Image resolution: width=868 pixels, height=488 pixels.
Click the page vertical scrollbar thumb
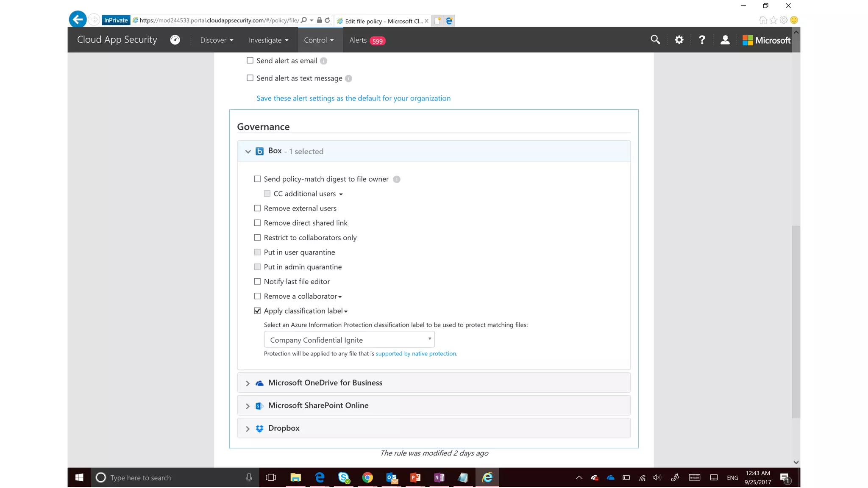796,322
